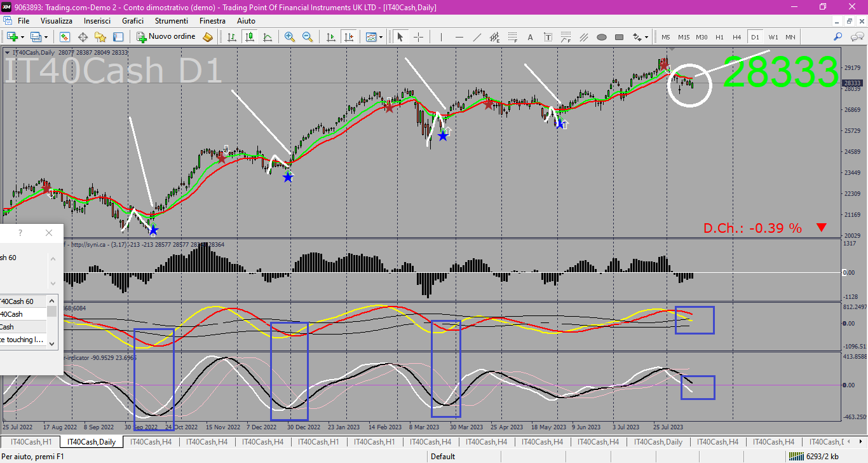Expand the New Chart dropdown arrow
The width and height of the screenshot is (868, 463).
(x=22, y=37)
